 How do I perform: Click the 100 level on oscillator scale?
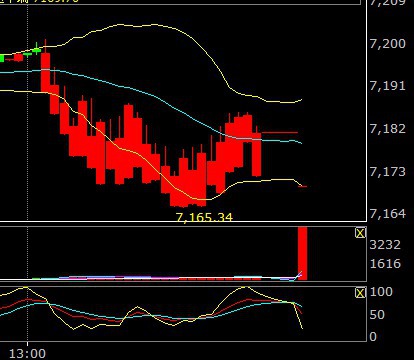point(381,292)
